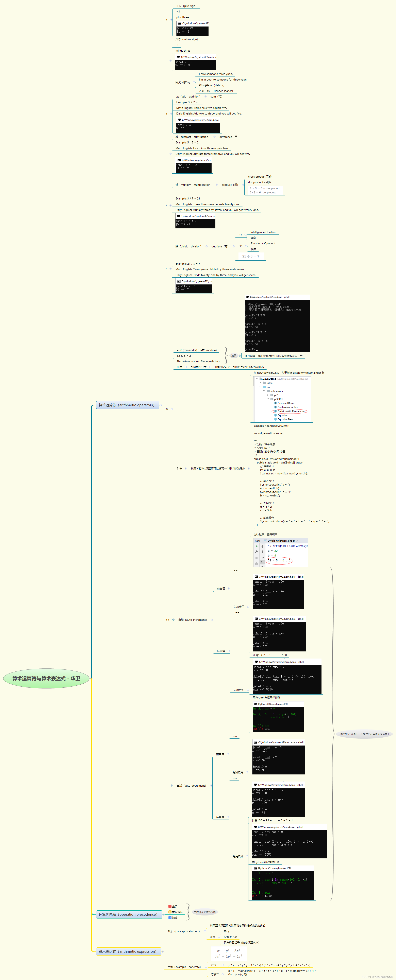Click the green Run play icon

click(256, 546)
